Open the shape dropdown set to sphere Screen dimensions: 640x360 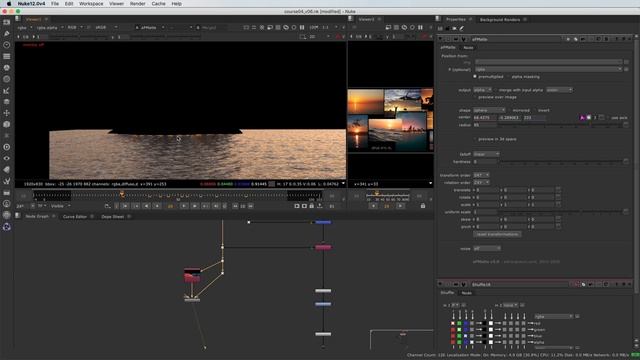(x=489, y=110)
